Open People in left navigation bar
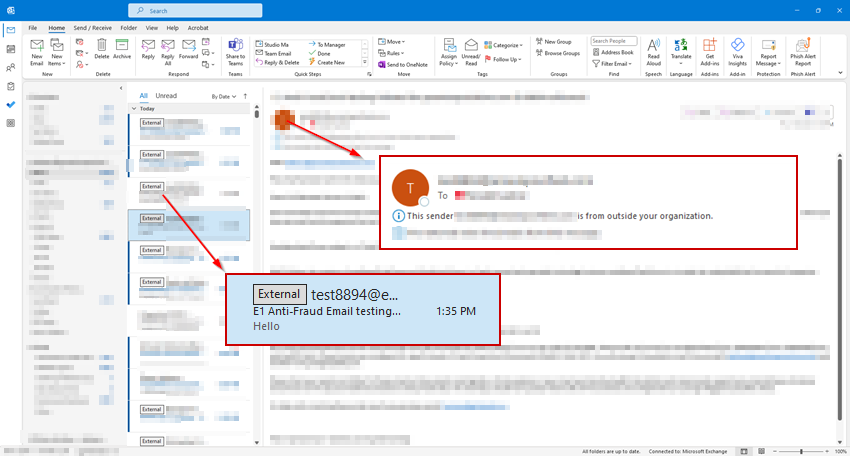This screenshot has height=456, width=850. pyautogui.click(x=11, y=68)
